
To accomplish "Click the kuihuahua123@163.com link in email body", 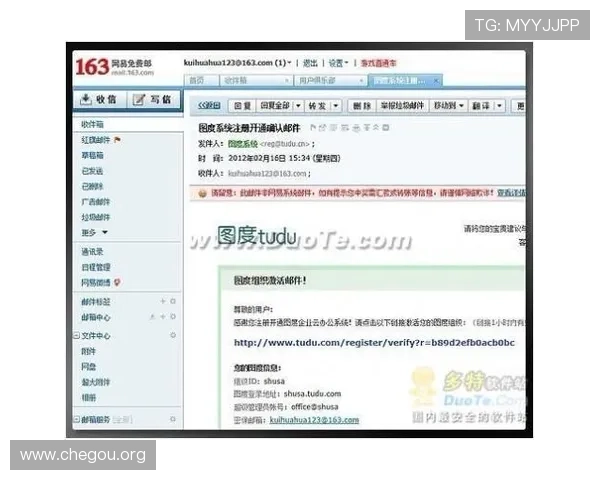I will tap(314, 420).
